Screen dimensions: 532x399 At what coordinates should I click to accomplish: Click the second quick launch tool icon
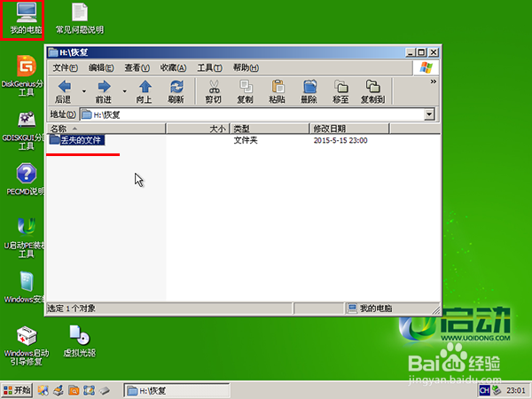click(x=59, y=390)
